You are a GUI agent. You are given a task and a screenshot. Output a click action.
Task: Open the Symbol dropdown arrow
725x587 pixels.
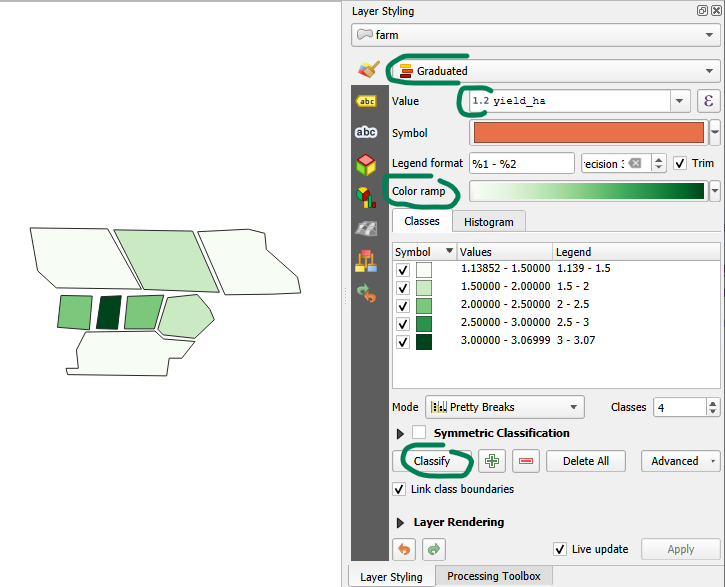[715, 133]
